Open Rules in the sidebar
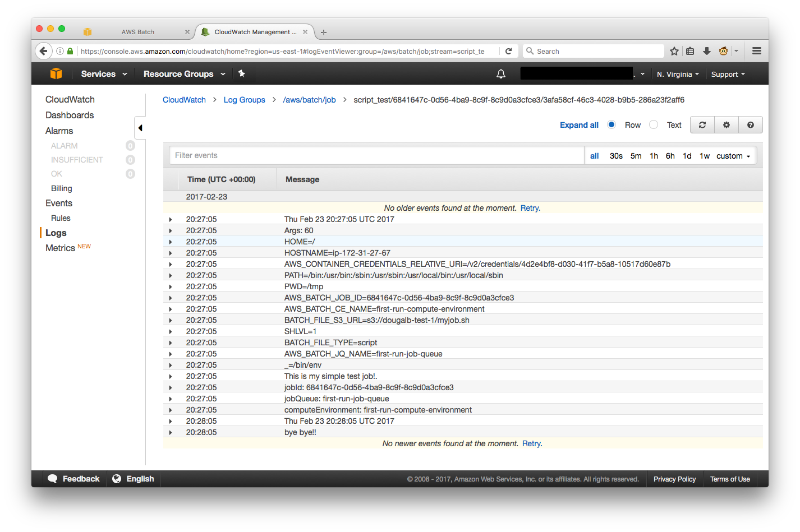The height and width of the screenshot is (532, 800). 61,218
